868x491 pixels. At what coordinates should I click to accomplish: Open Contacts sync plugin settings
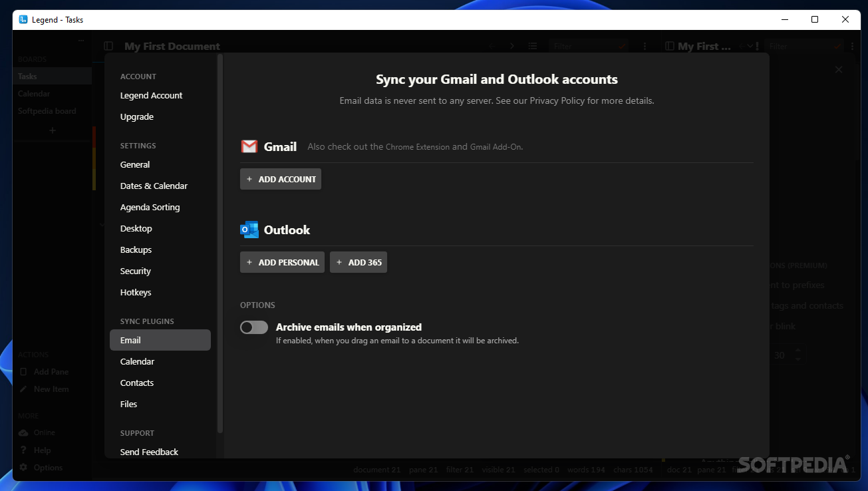(x=136, y=383)
